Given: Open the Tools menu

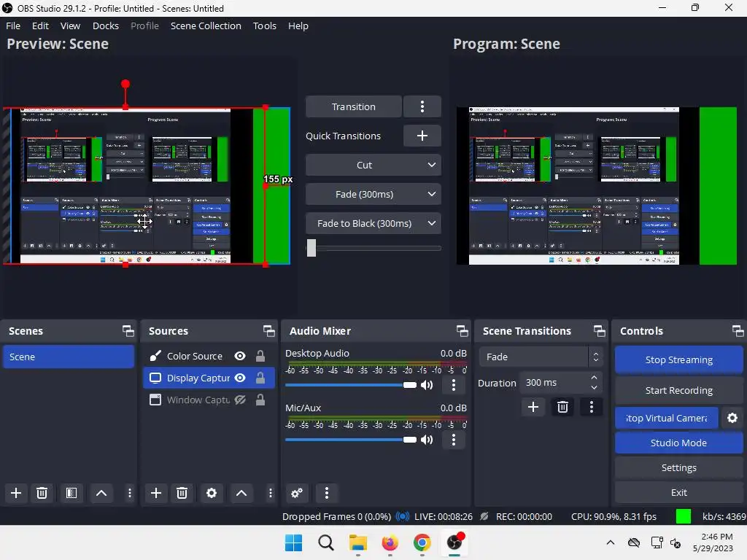Looking at the screenshot, I should coord(264,26).
